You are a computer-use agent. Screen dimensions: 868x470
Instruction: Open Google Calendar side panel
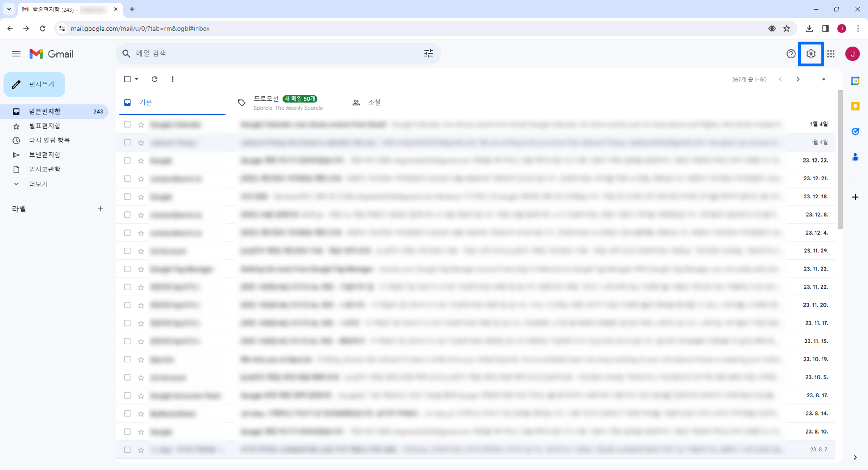click(855, 81)
